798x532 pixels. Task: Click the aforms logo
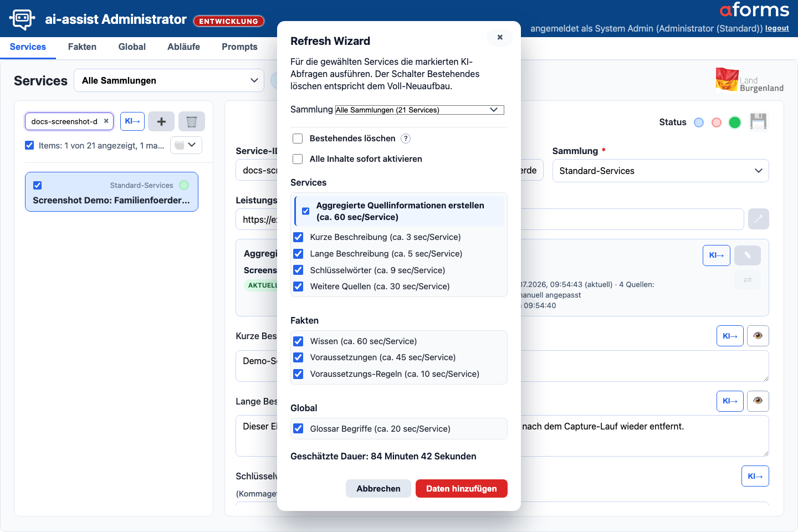point(754,10)
